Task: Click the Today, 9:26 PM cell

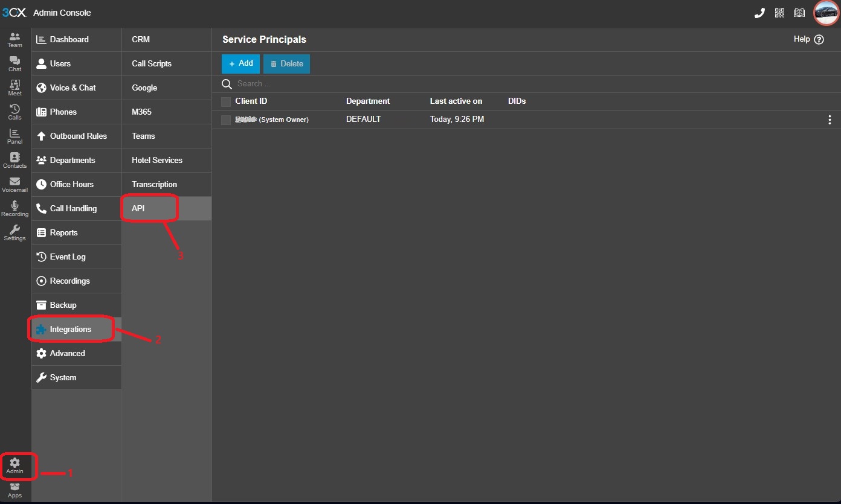Action: pos(457,120)
